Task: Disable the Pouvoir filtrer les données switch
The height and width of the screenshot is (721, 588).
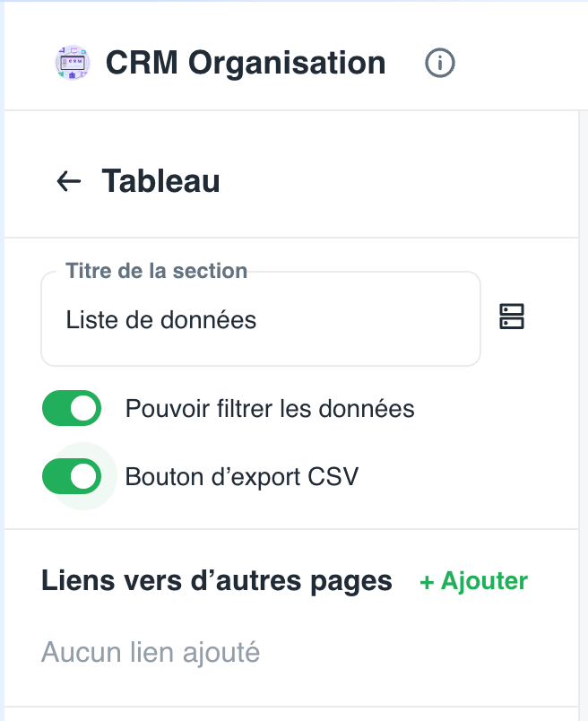Action: (x=72, y=408)
